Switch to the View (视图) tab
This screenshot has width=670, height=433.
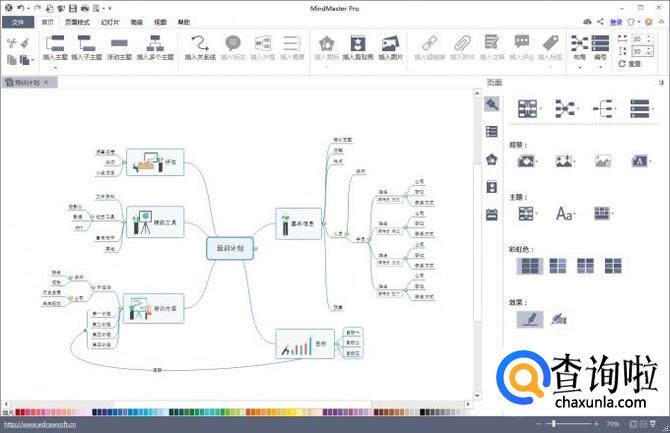pyautogui.click(x=160, y=22)
